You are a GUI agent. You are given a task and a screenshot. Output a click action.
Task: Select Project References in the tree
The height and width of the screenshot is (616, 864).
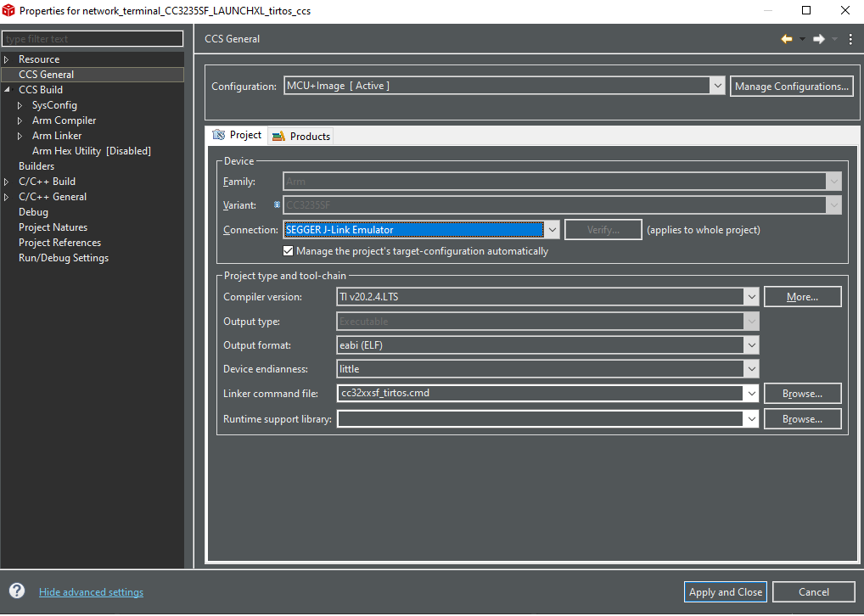tap(59, 243)
